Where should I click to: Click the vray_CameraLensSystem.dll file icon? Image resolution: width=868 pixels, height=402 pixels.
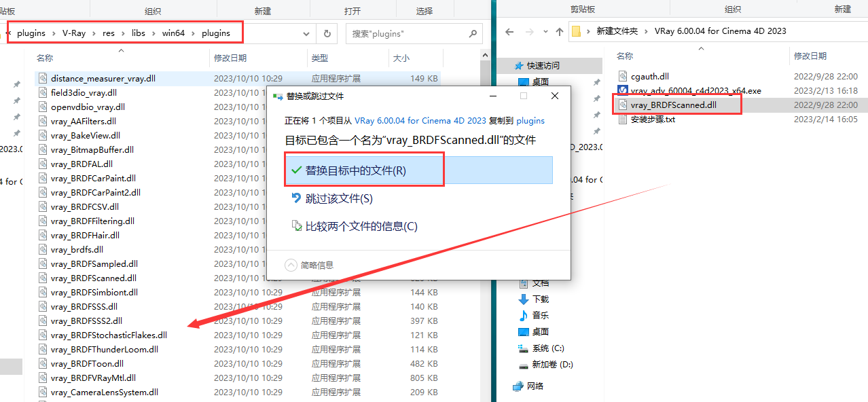pos(43,392)
